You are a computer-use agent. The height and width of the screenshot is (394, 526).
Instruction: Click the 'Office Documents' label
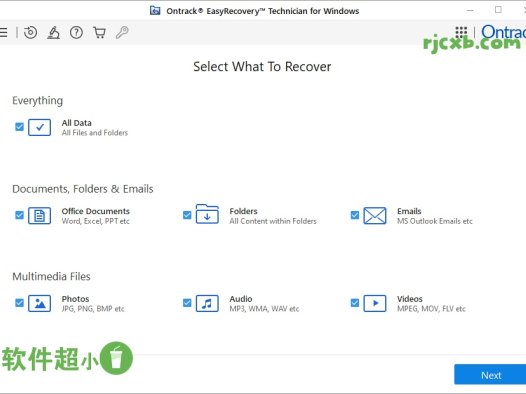tap(96, 211)
